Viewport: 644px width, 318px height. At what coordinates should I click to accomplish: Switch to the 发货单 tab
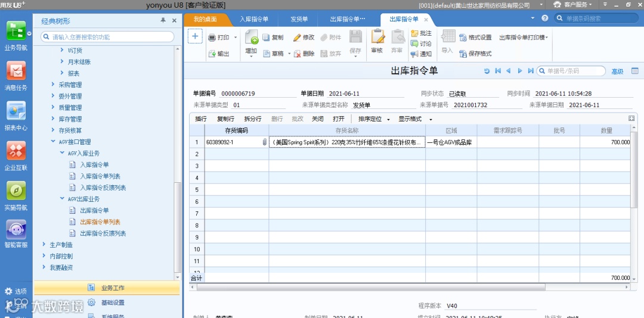coord(299,19)
